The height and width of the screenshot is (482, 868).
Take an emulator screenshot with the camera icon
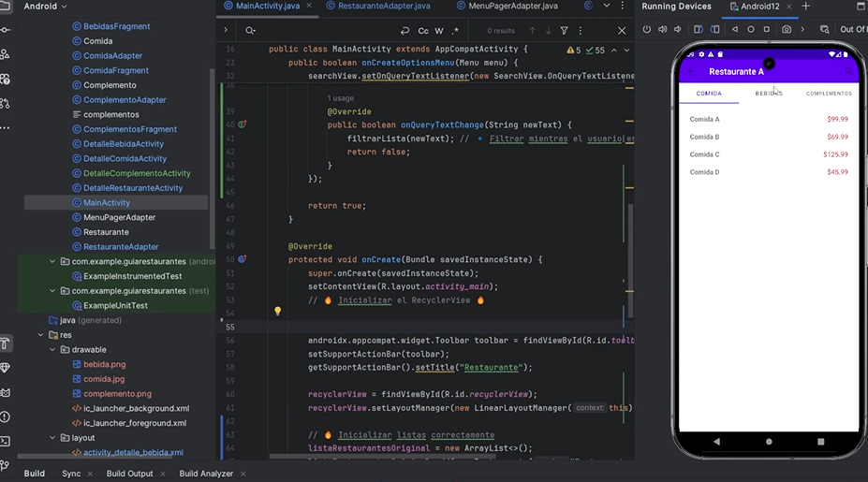tap(787, 29)
